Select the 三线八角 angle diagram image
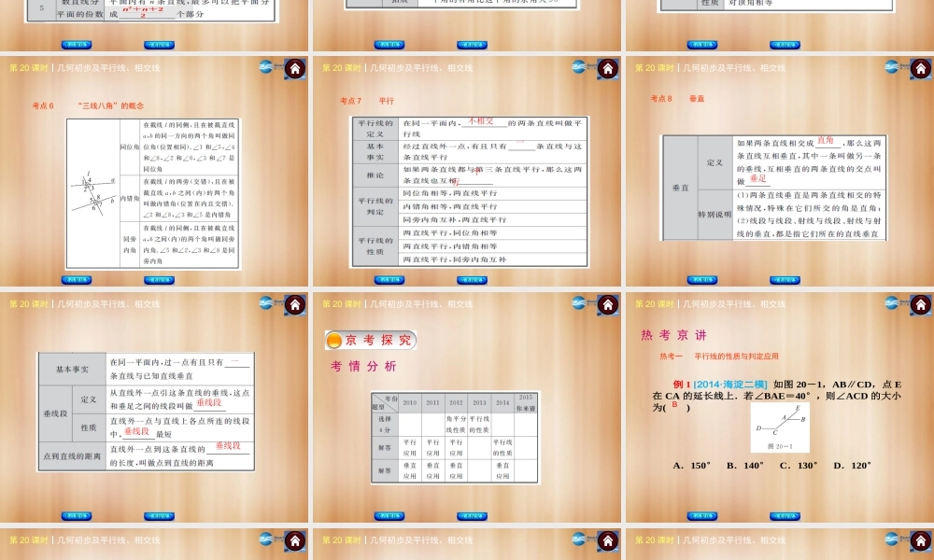Screen dimensions: 934x560 pos(93,192)
